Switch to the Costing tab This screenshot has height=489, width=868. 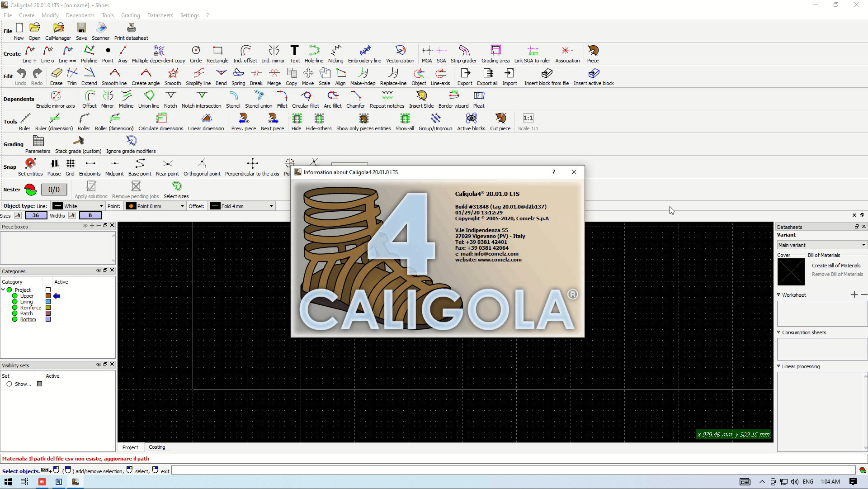pyautogui.click(x=157, y=447)
